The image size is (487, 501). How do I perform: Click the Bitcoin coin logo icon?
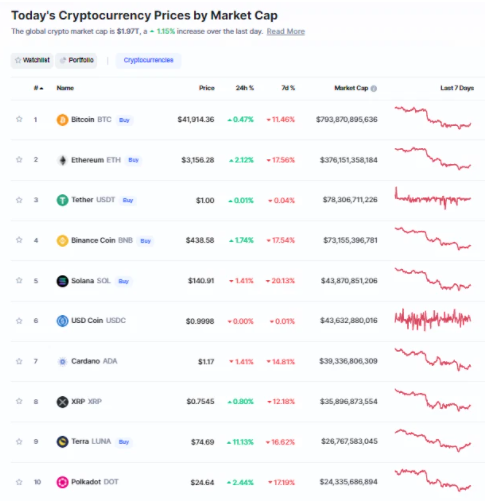tap(62, 120)
